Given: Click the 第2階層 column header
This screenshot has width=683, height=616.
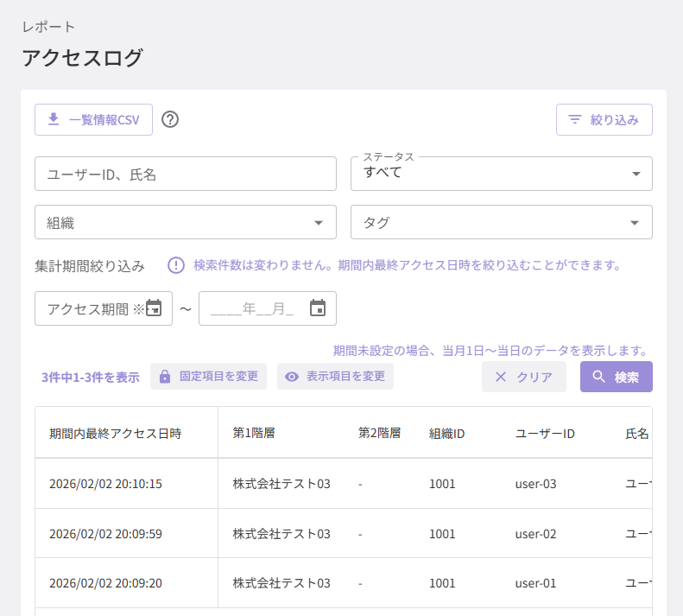Looking at the screenshot, I should click(x=379, y=433).
